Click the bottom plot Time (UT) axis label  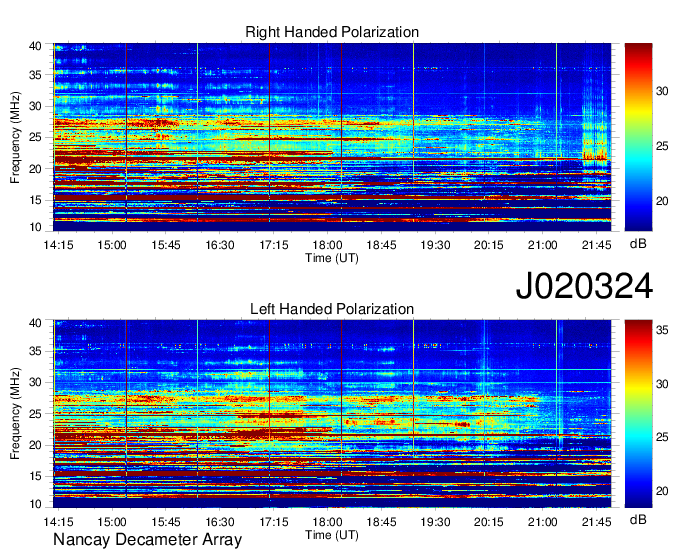(332, 535)
